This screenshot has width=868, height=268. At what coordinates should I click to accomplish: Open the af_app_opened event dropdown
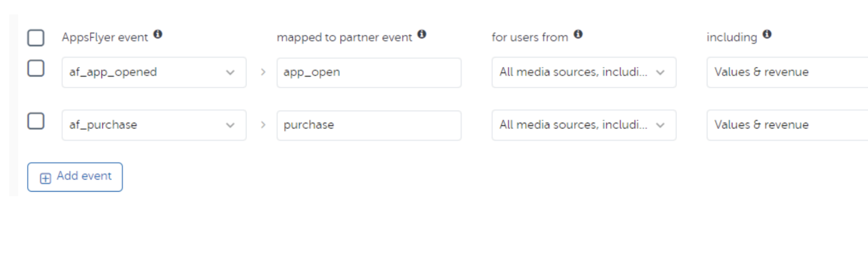point(154,72)
